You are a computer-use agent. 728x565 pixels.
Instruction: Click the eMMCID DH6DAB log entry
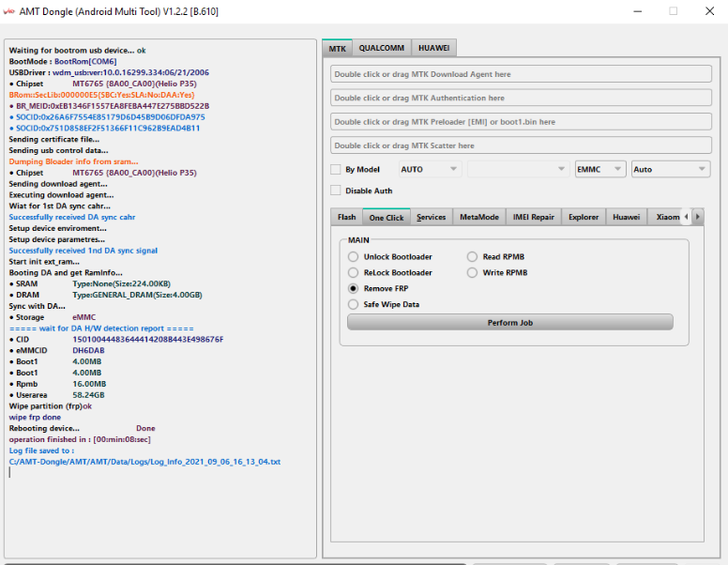[56, 351]
